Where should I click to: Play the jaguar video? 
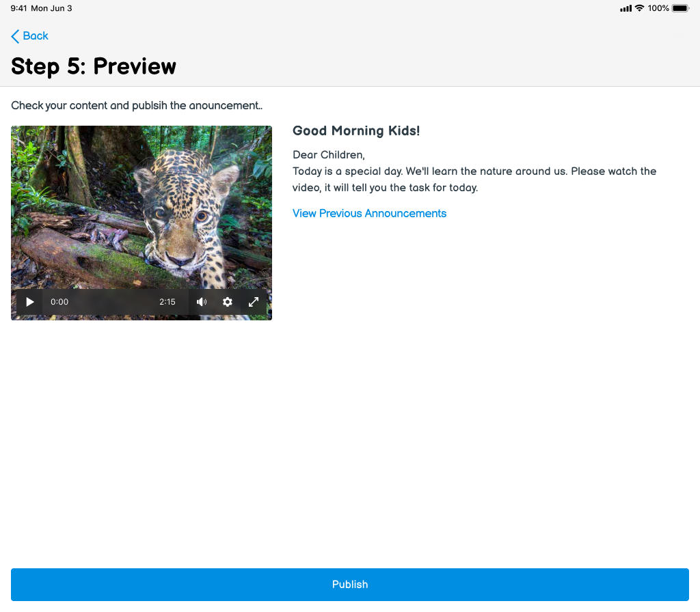pyautogui.click(x=30, y=302)
